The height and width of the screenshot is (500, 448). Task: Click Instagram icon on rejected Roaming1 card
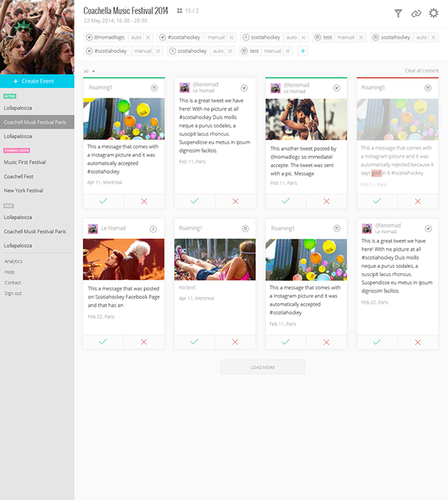click(428, 88)
